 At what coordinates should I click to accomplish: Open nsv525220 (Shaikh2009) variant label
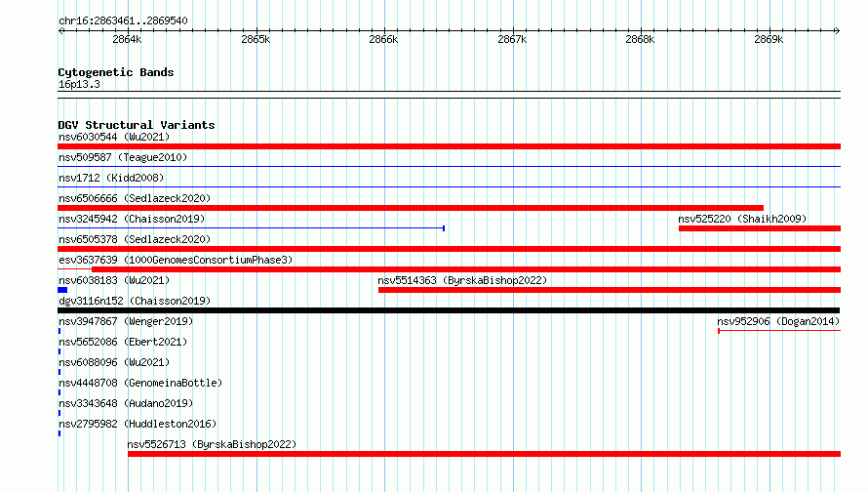tap(742, 219)
